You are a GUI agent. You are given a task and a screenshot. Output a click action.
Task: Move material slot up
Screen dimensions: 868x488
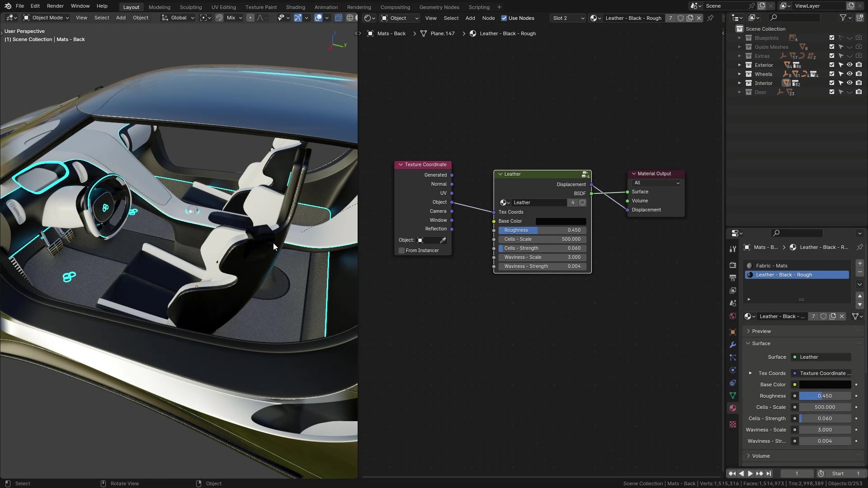click(x=860, y=296)
